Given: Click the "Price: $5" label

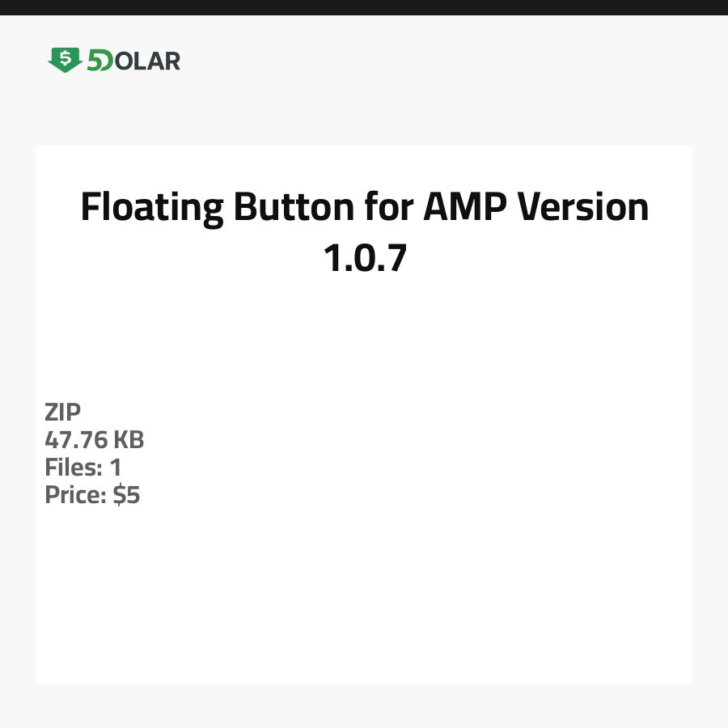Looking at the screenshot, I should [x=92, y=495].
